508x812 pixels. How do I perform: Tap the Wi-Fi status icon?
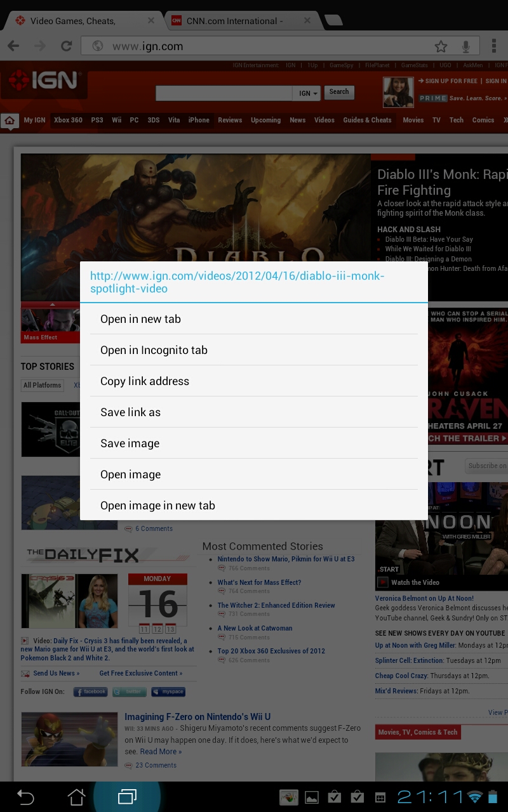pos(474,797)
